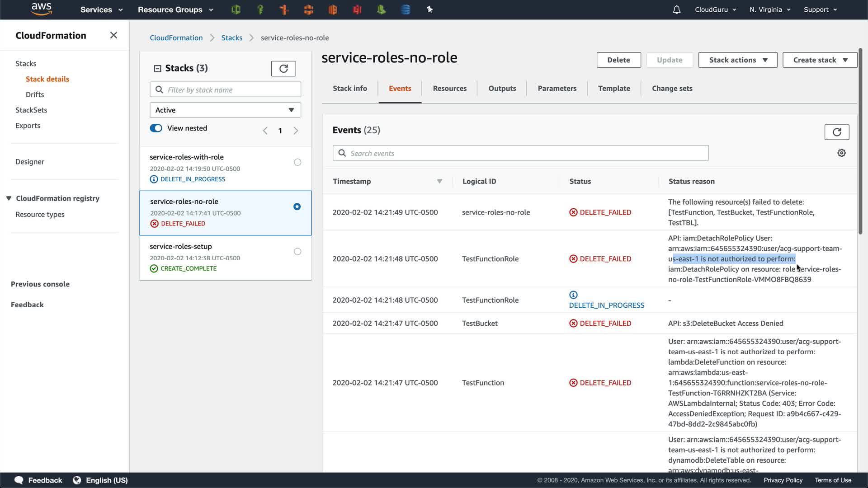Collapse the Stacks panel header icon
Screen dimensions: 868x488
(157, 69)
